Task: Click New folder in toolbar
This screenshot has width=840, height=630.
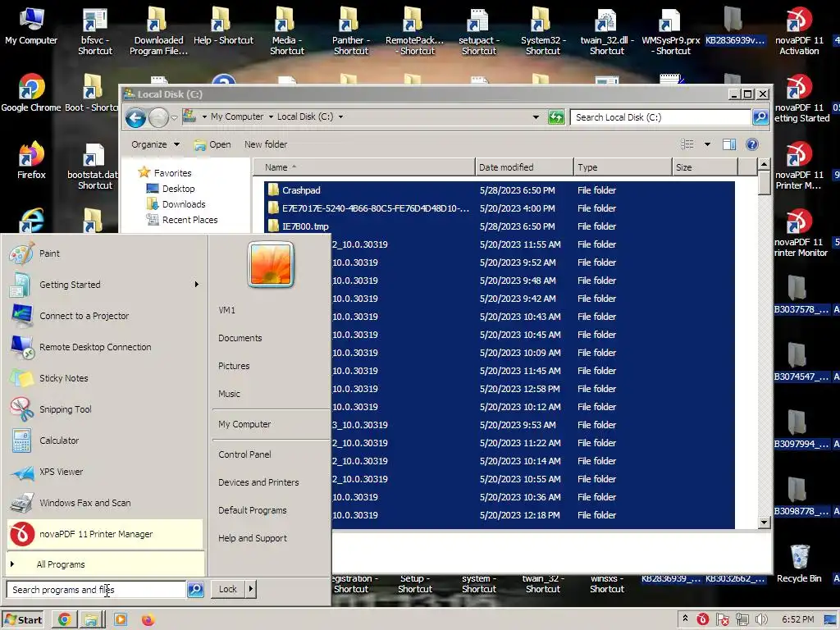Action: pyautogui.click(x=266, y=144)
